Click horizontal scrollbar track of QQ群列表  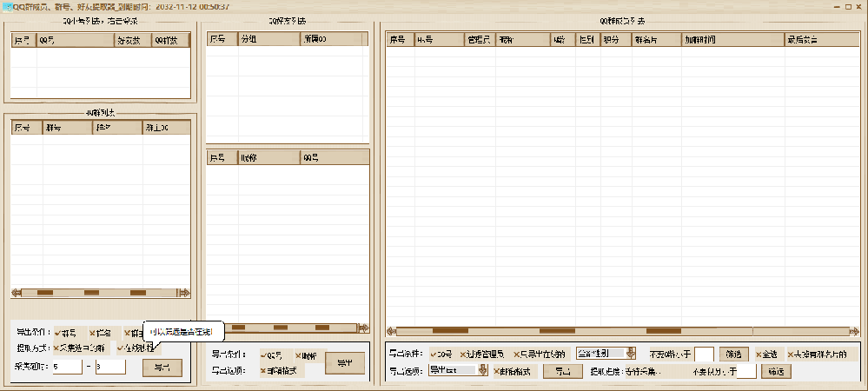100,293
